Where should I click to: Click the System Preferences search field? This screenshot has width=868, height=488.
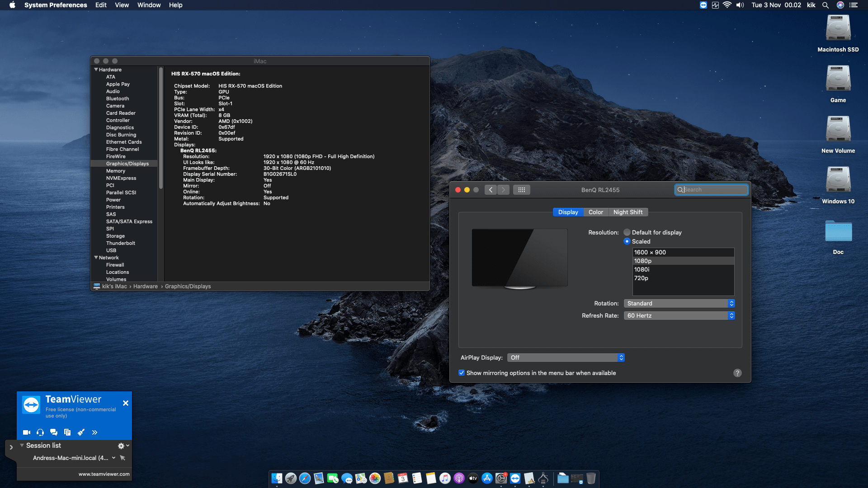click(x=711, y=190)
